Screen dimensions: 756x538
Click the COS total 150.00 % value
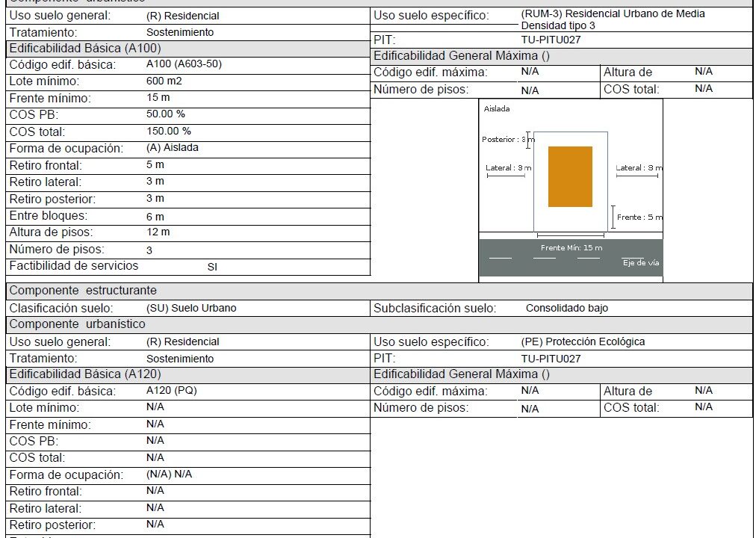168,131
